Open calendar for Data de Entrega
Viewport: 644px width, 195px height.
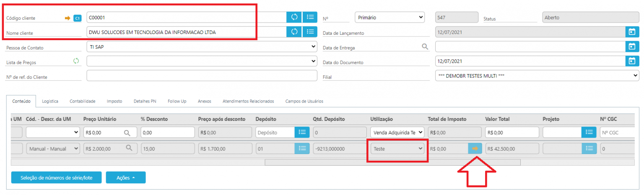632,46
